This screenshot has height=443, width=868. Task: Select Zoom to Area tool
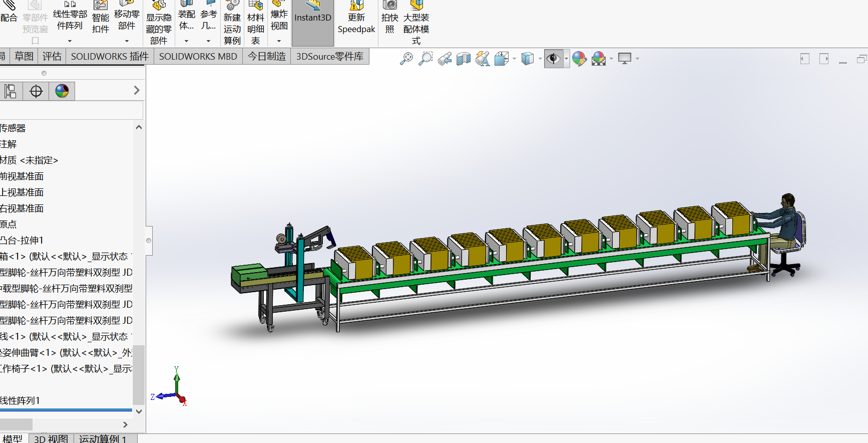pos(425,59)
